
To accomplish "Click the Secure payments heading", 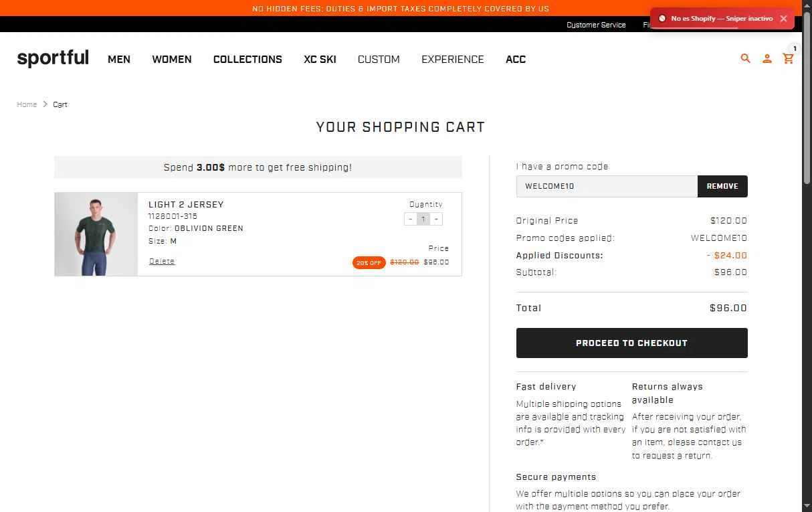I will pyautogui.click(x=556, y=477).
